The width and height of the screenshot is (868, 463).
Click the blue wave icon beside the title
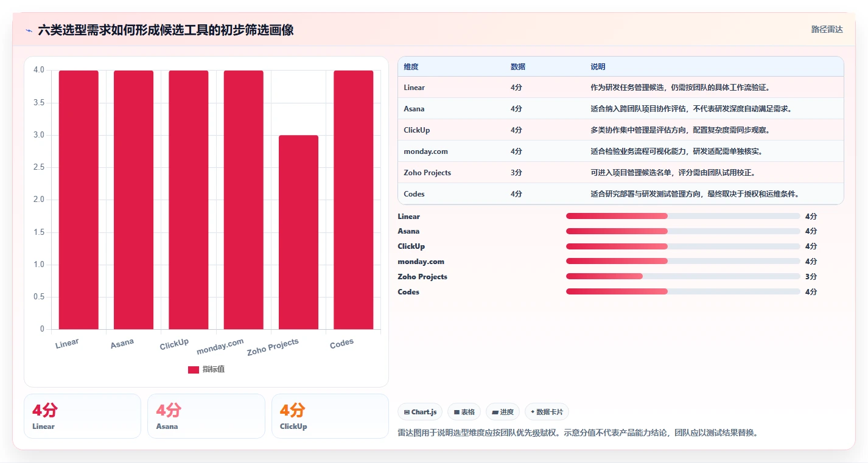click(x=29, y=30)
